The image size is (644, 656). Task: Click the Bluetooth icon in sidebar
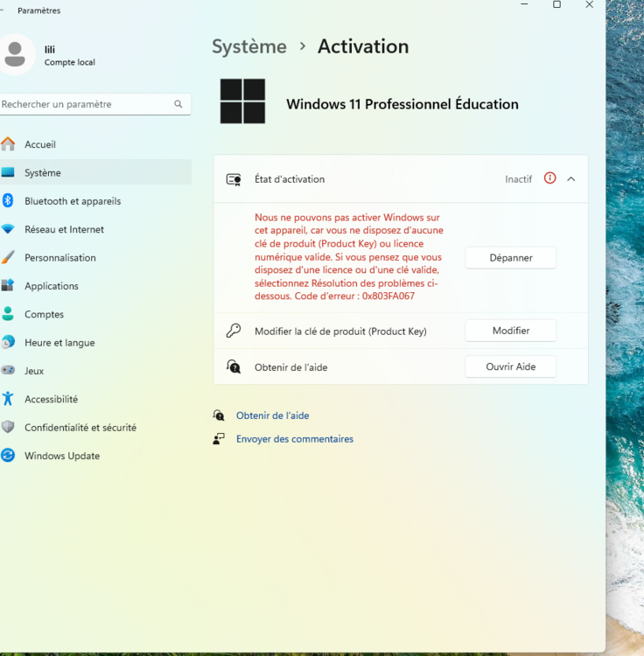[8, 201]
